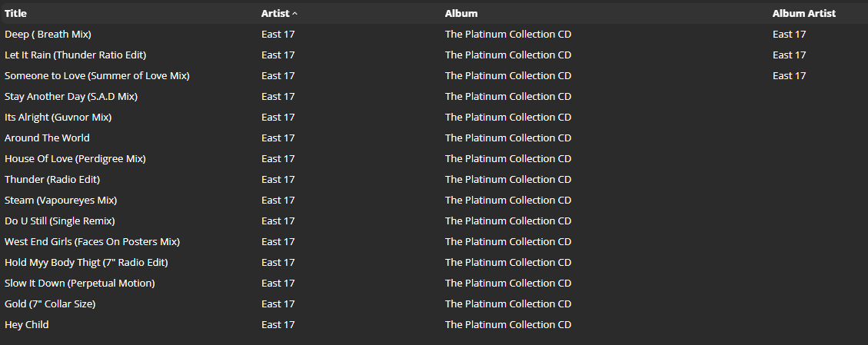868x345 pixels.
Task: Click the Hey Child track title
Action: click(x=26, y=324)
